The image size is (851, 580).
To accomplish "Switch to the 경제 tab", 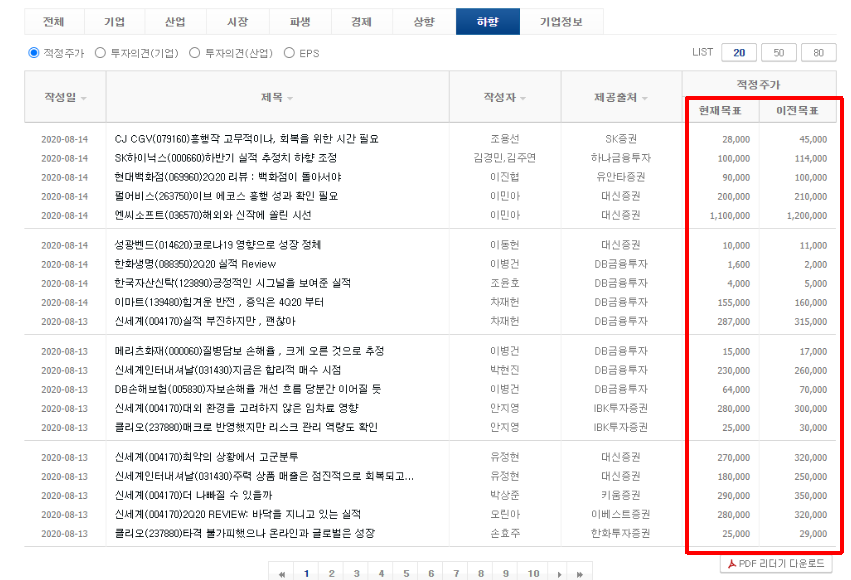I will point(361,22).
